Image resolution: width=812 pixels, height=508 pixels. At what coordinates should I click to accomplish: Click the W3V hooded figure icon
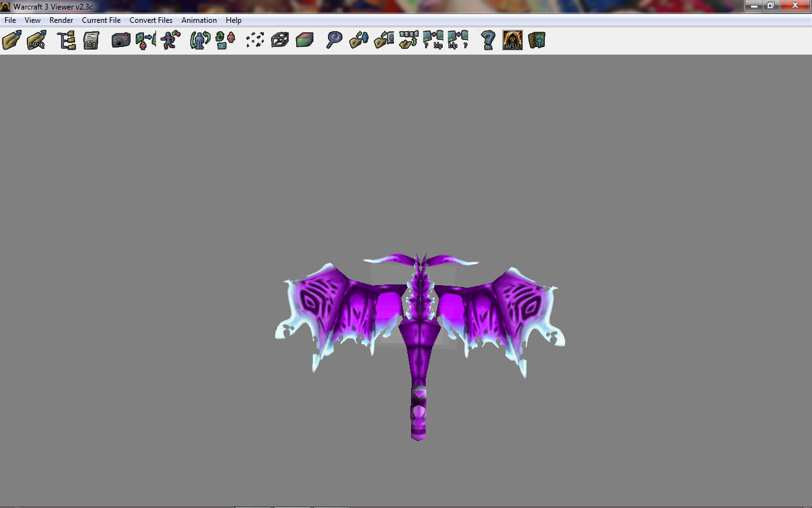coord(513,41)
